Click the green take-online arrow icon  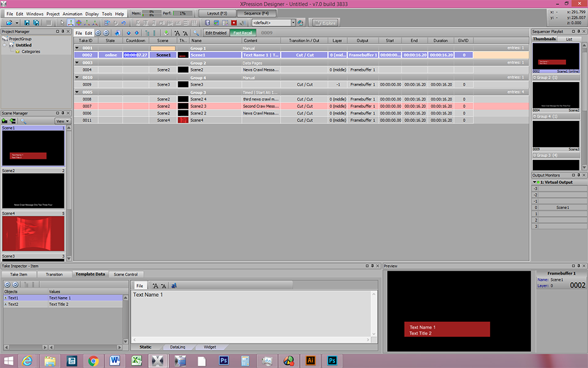167,33
